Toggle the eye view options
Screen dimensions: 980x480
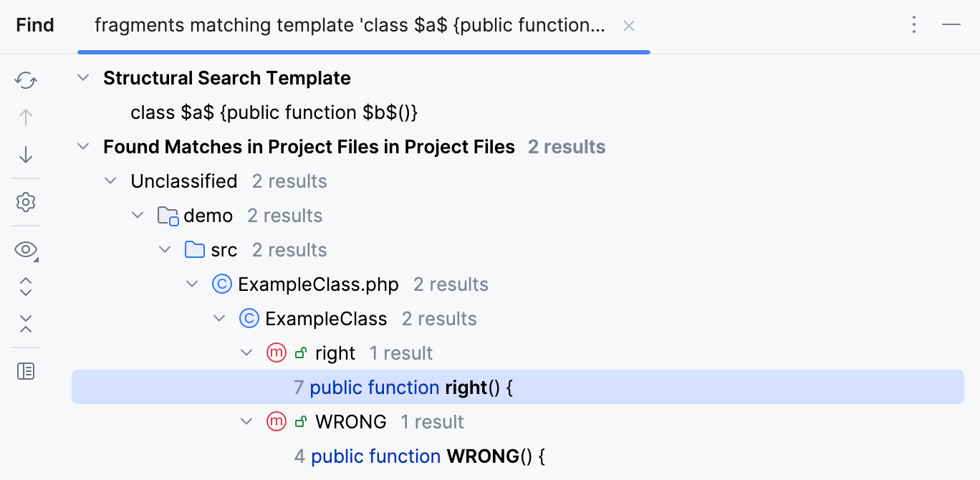pos(26,249)
